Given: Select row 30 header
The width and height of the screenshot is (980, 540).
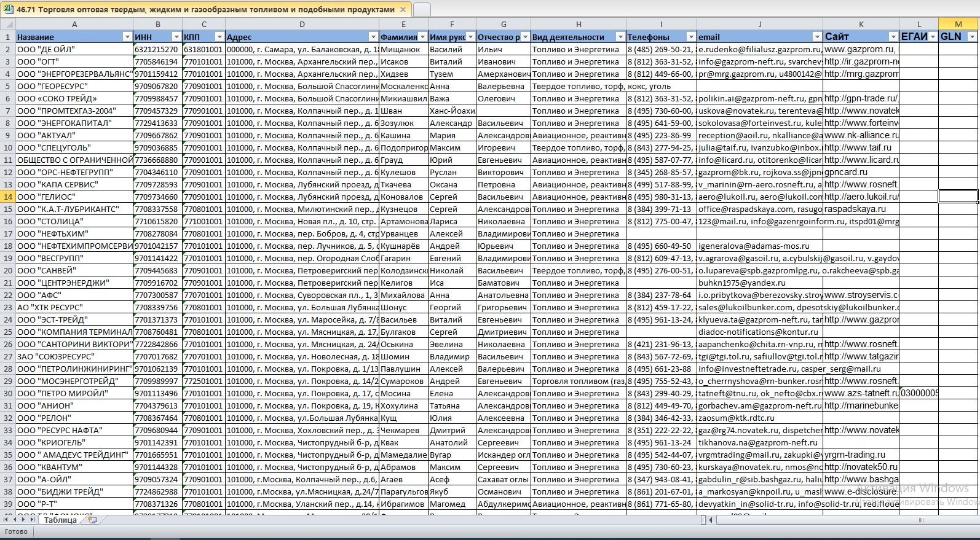Looking at the screenshot, I should click(8, 393).
